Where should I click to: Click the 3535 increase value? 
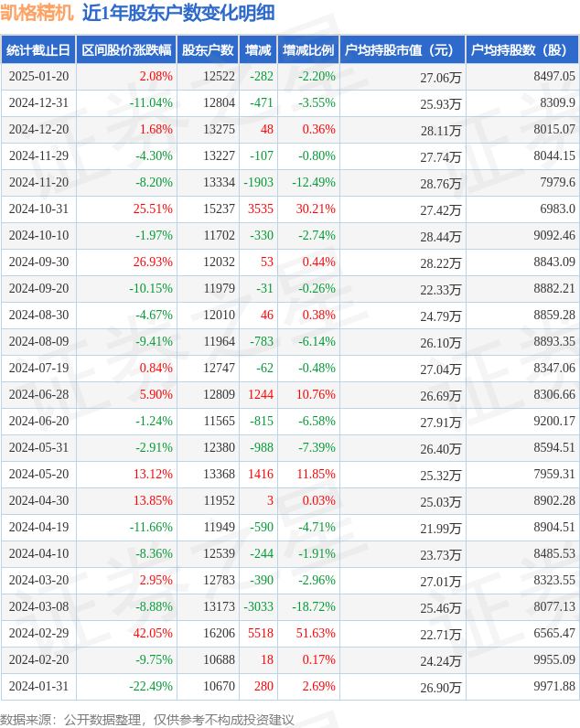[261, 209]
